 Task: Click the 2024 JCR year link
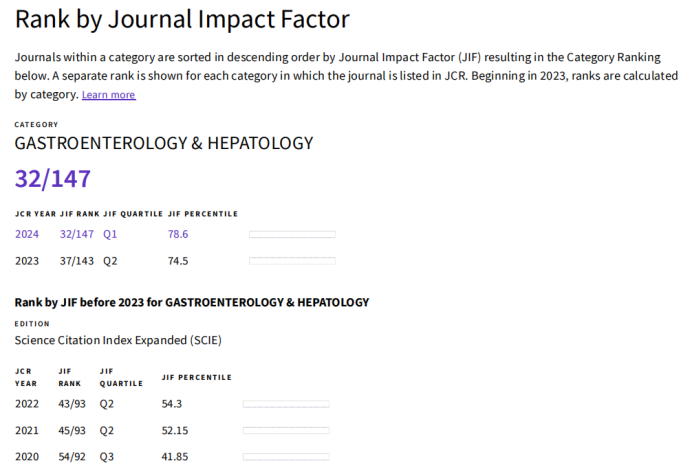click(x=29, y=234)
